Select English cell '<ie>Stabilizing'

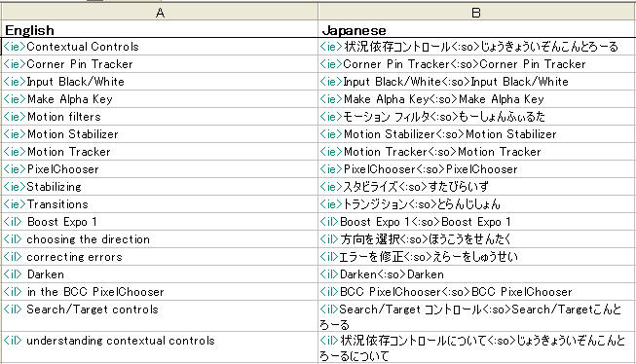click(160, 187)
